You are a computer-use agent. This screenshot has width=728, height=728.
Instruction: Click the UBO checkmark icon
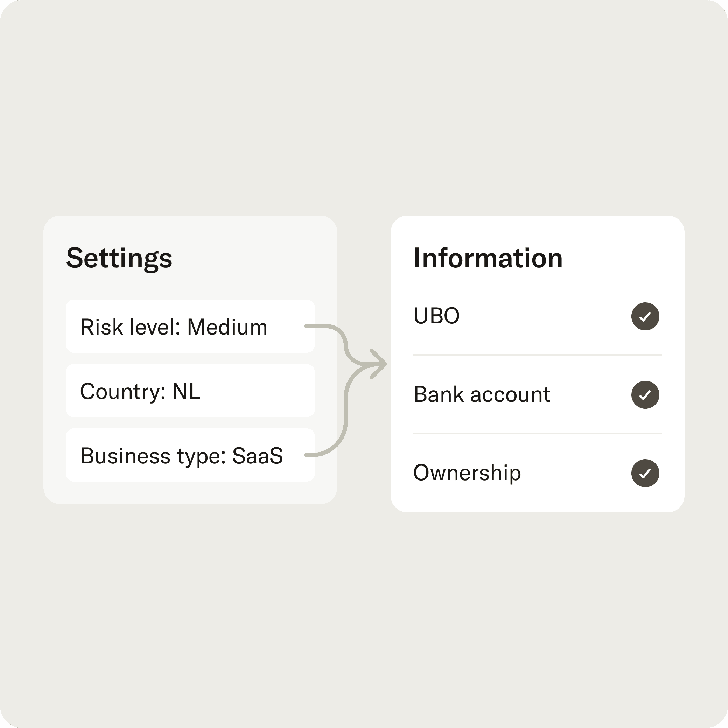point(645,316)
